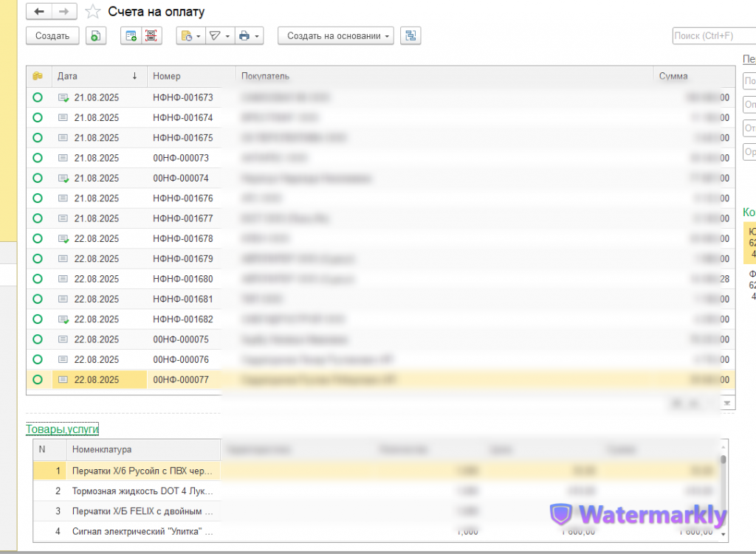Click the Номер column header
This screenshot has height=554, width=756.
(191, 76)
